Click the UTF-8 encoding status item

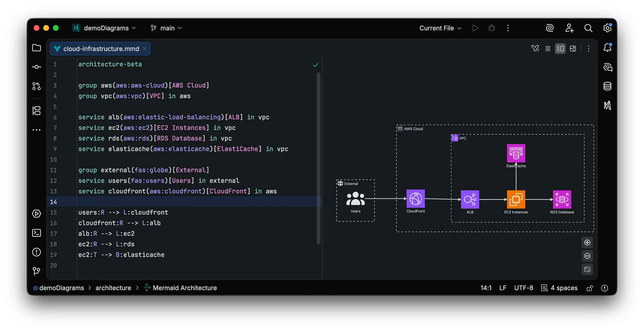click(x=524, y=288)
